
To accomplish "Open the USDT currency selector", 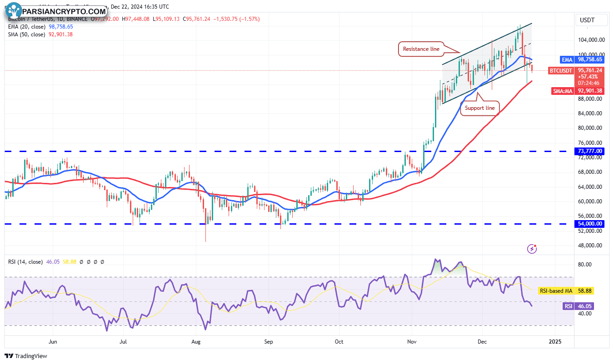I will [591, 20].
